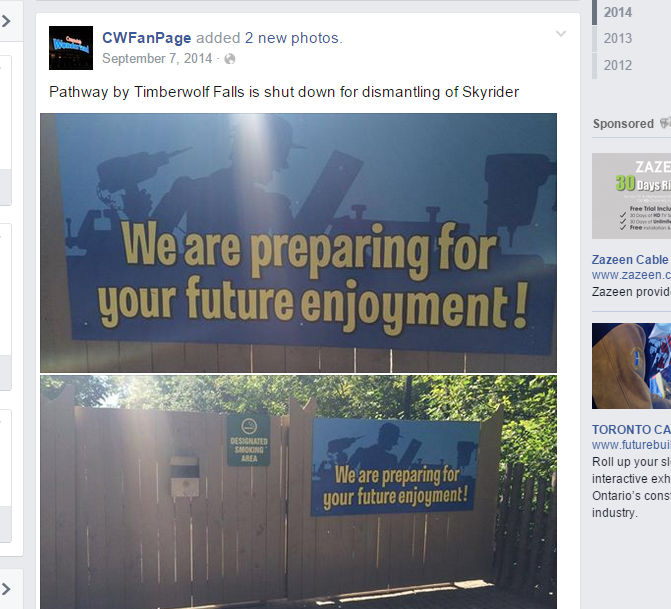Open the CWFanPage page link
The width and height of the screenshot is (671, 609).
[x=146, y=38]
